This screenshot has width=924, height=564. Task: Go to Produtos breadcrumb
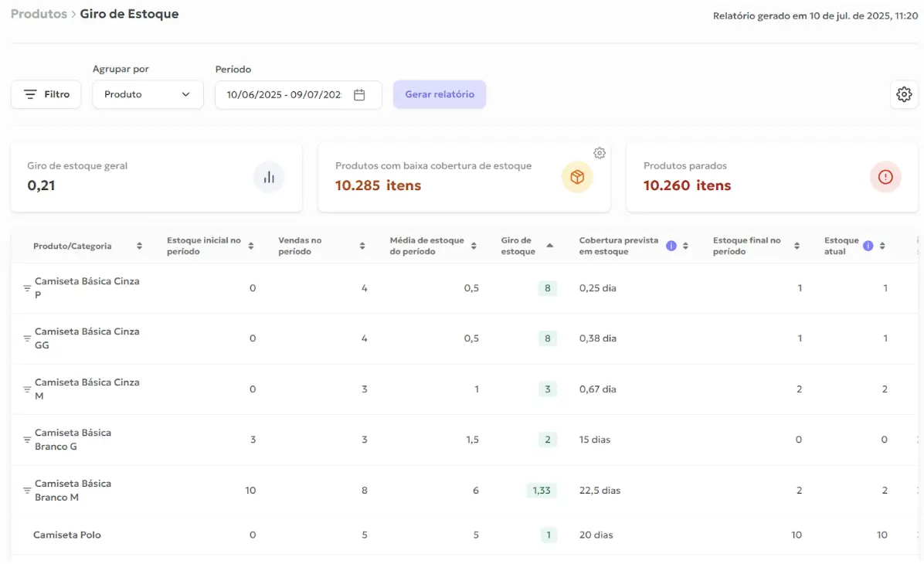(39, 14)
